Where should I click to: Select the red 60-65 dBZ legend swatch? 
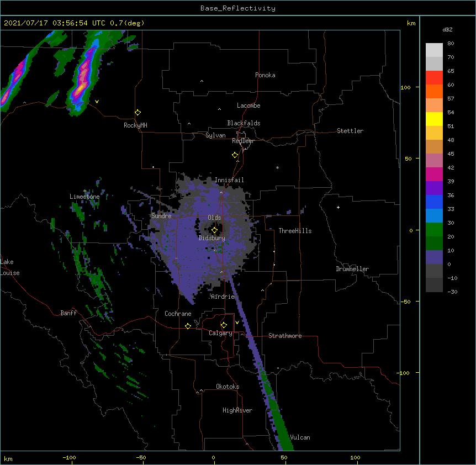pyautogui.click(x=434, y=78)
